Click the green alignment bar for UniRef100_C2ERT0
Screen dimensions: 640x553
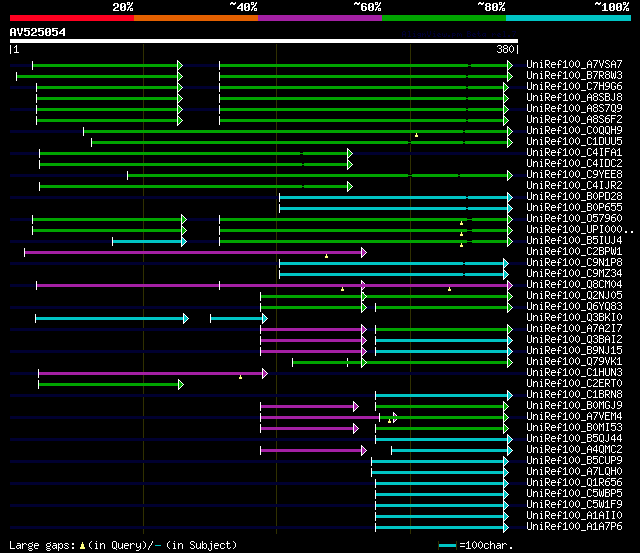(x=109, y=385)
